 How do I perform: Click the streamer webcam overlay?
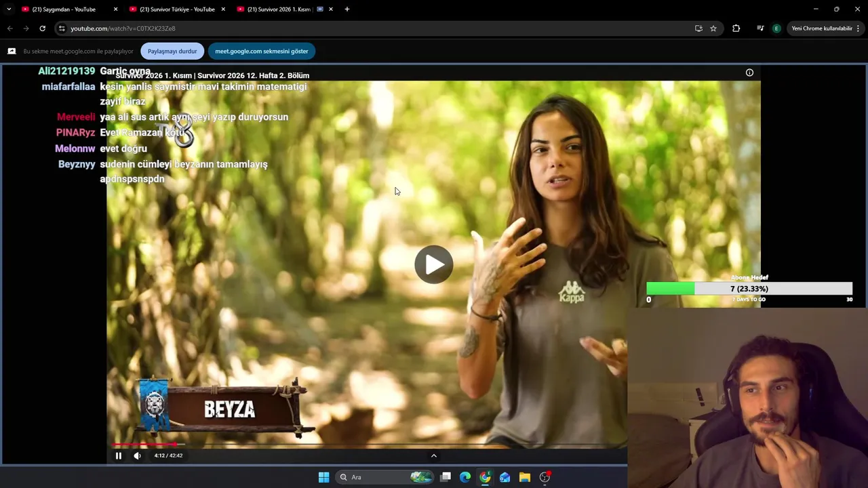pos(747,398)
